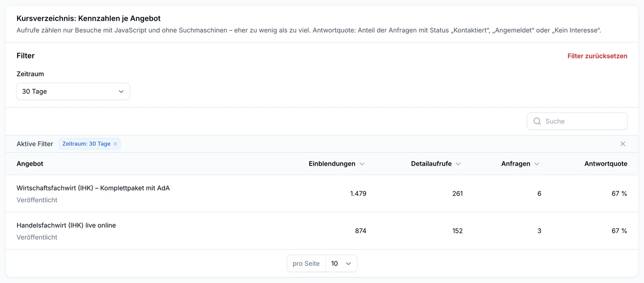This screenshot has height=283, width=644.
Task: Click the Filter section heading
Action: coord(26,56)
